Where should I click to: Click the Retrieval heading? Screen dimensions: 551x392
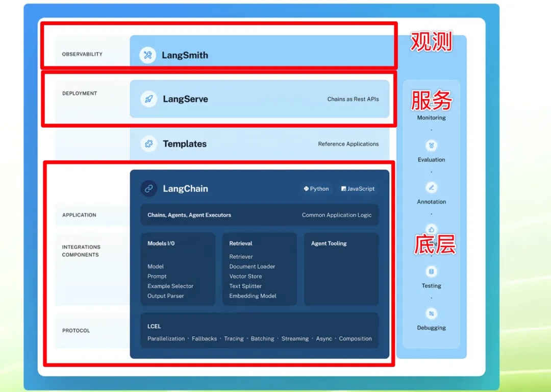click(x=241, y=243)
